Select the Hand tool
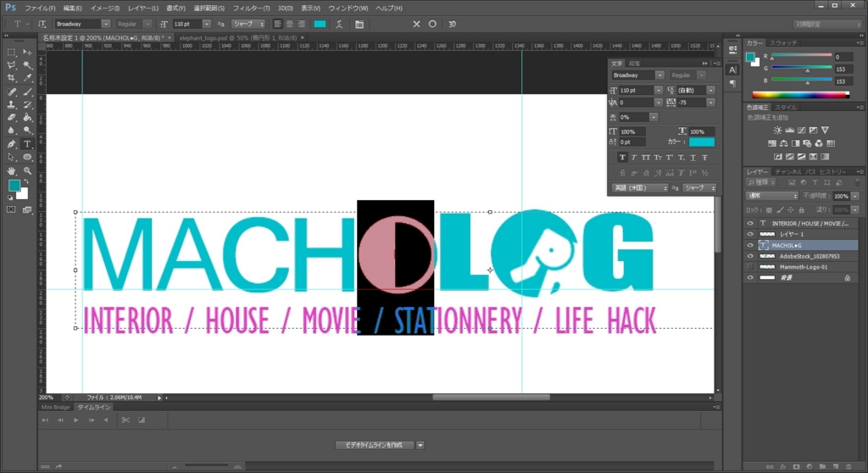This screenshot has height=473, width=868. [x=11, y=170]
